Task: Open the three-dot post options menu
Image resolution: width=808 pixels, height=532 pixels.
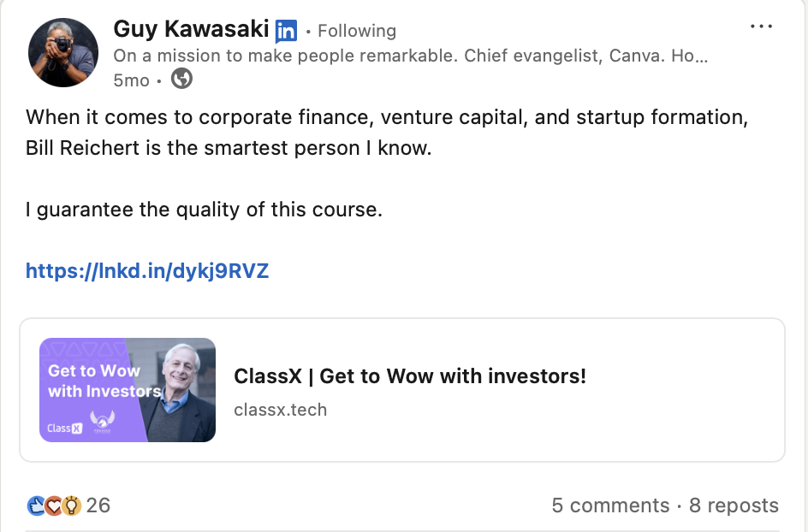Action: click(761, 27)
